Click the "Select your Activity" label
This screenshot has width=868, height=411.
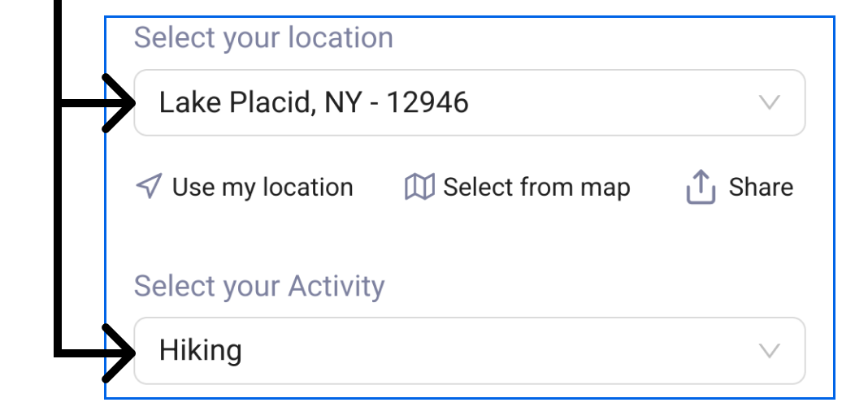[x=259, y=286]
